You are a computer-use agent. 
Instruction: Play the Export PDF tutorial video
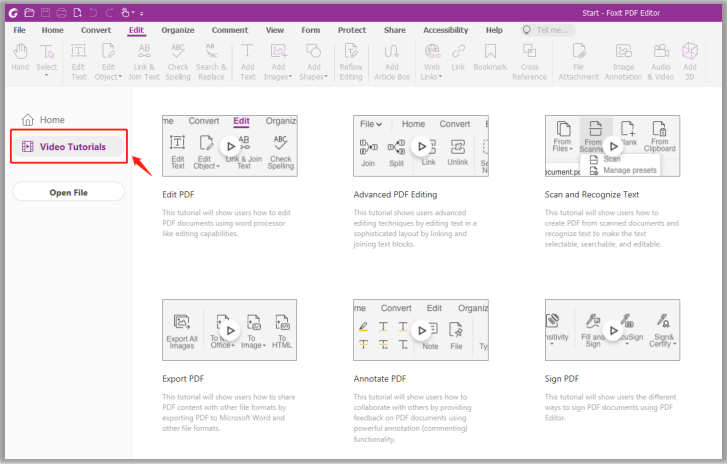point(230,331)
